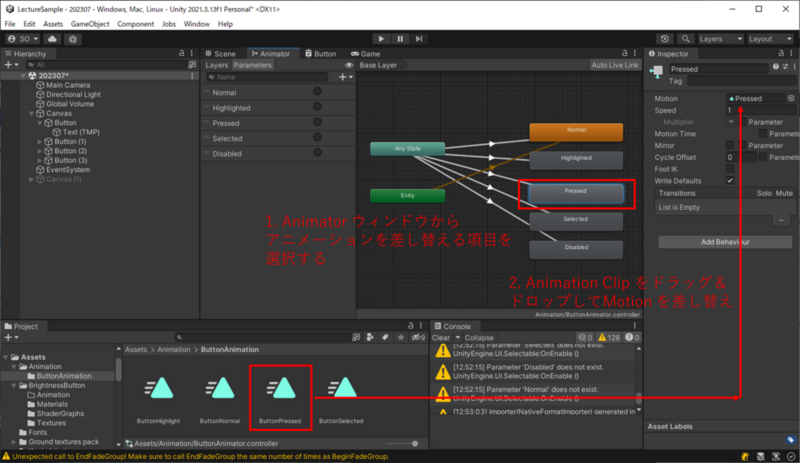Click the Base Layer breadcrumb
This screenshot has width=800, height=463.
378,65
